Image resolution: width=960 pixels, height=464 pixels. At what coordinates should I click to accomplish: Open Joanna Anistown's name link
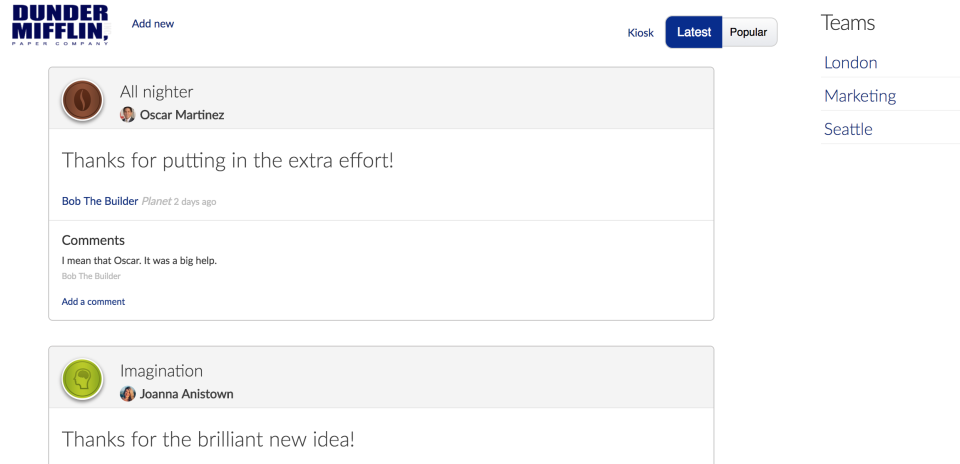[x=186, y=394]
